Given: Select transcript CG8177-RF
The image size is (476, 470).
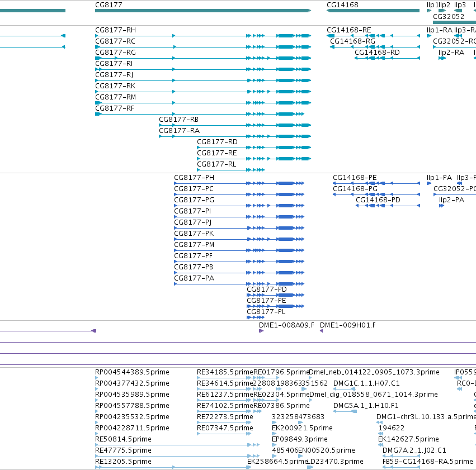Looking at the screenshot, I should click(115, 108).
